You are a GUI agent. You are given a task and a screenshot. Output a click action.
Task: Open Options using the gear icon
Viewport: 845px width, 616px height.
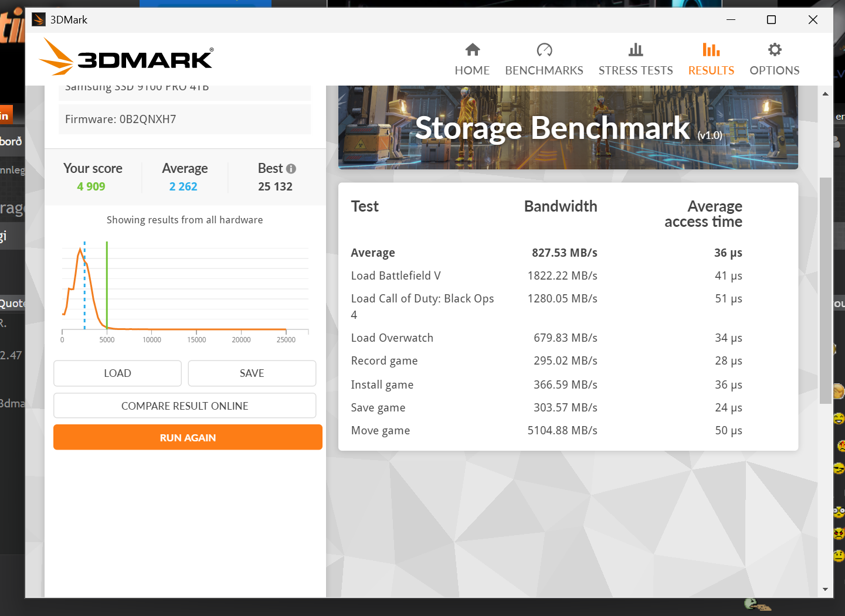coord(775,50)
